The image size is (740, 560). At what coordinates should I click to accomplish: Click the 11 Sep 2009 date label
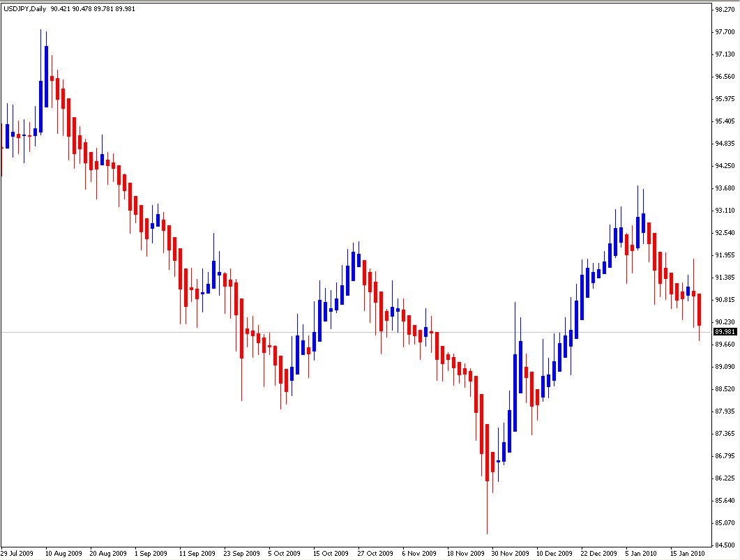tap(197, 553)
